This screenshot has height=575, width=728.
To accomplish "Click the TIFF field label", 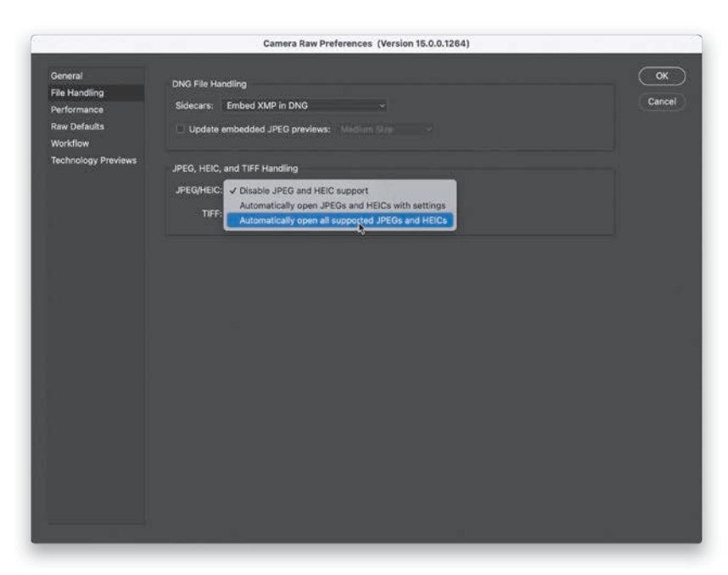I will point(210,213).
